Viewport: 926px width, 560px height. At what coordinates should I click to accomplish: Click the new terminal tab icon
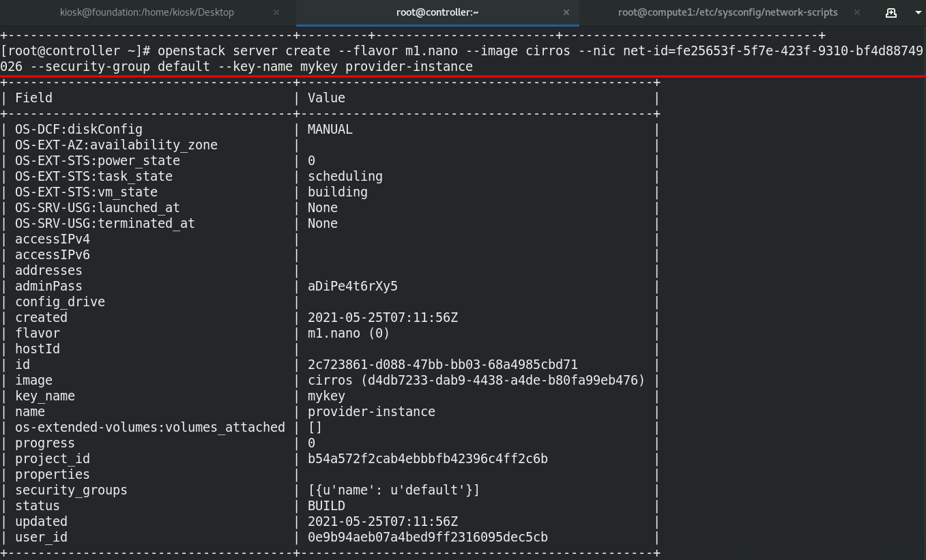click(891, 12)
